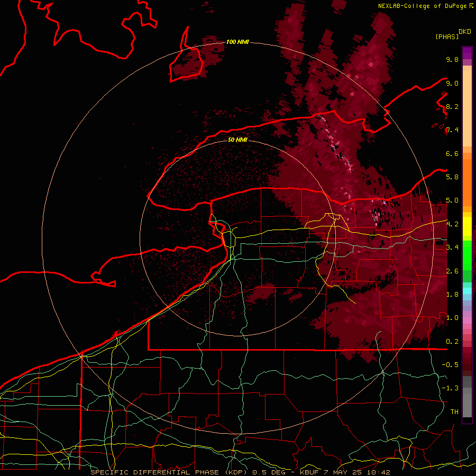Click the TH threshold label
This screenshot has width=476, height=476.
[x=454, y=412]
